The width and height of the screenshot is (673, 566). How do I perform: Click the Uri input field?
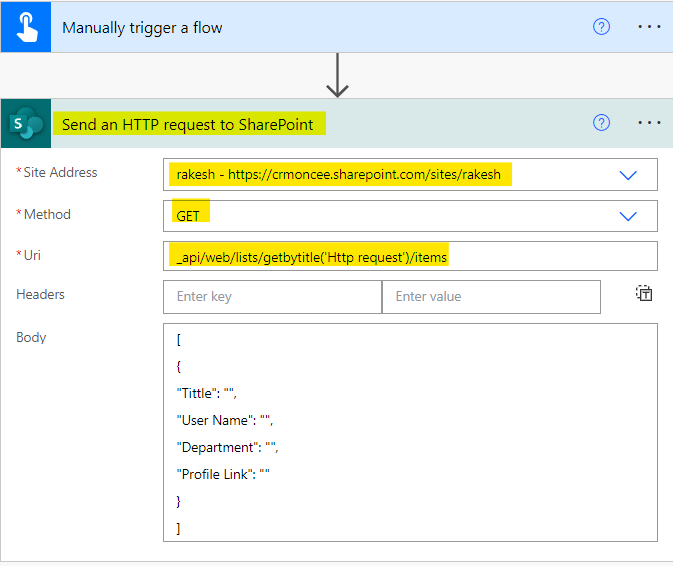410,256
